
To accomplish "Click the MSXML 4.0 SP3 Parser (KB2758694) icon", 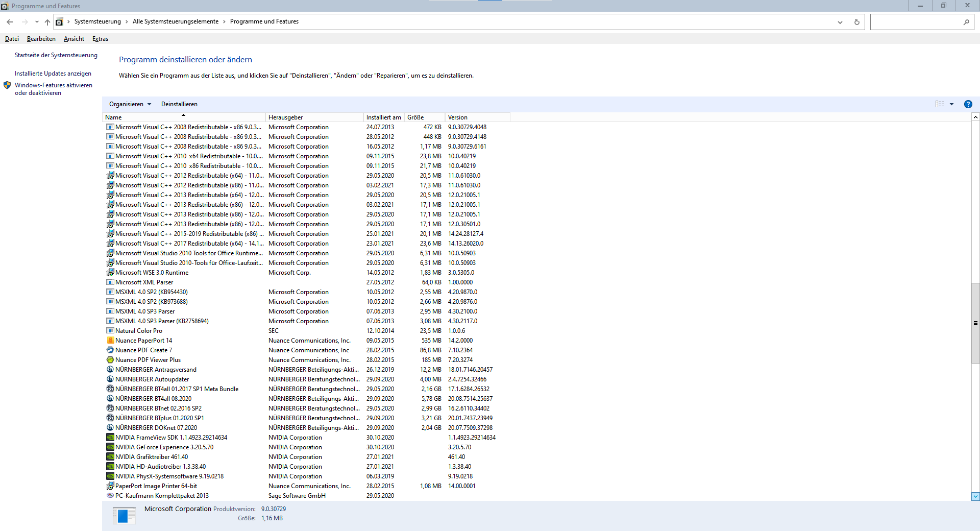I will coord(110,321).
